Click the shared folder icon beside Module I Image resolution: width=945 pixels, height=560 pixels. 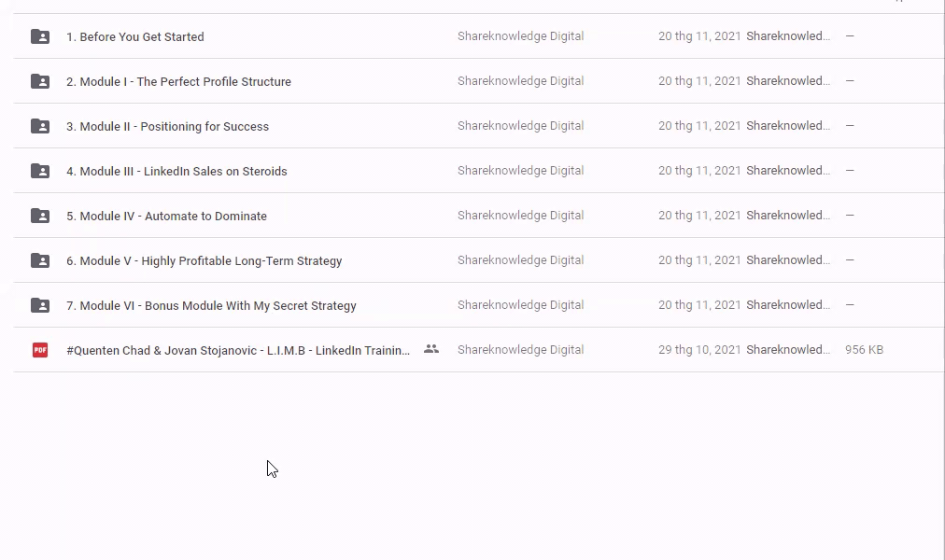point(40,81)
